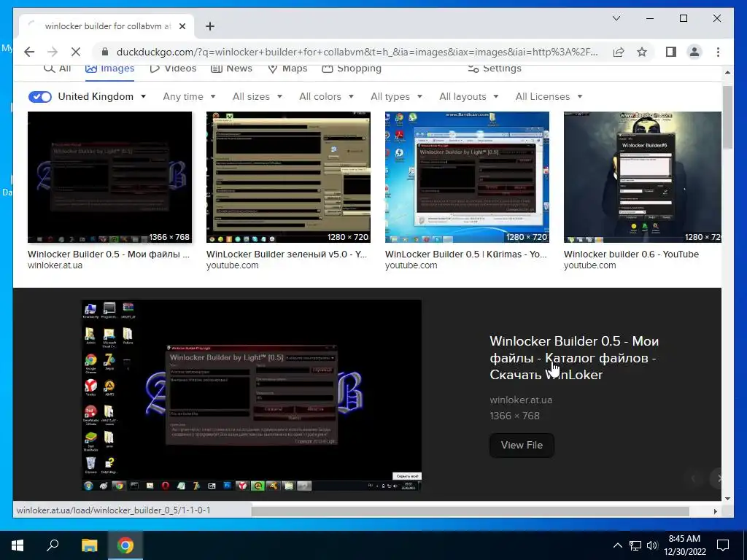Image resolution: width=747 pixels, height=560 pixels.
Task: Click the address bar URL
Action: (357, 52)
